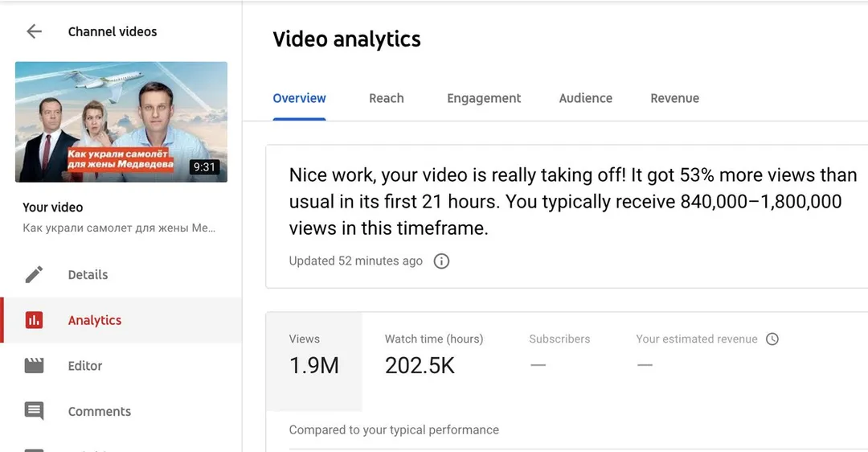868x452 pixels.
Task: Click the Updated 52 minutes ago text
Action: (355, 261)
